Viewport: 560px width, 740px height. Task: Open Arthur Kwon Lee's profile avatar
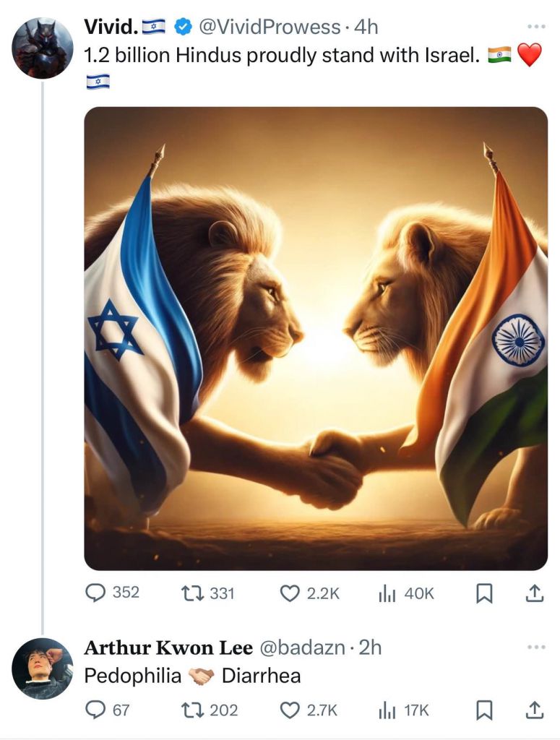coord(43,668)
